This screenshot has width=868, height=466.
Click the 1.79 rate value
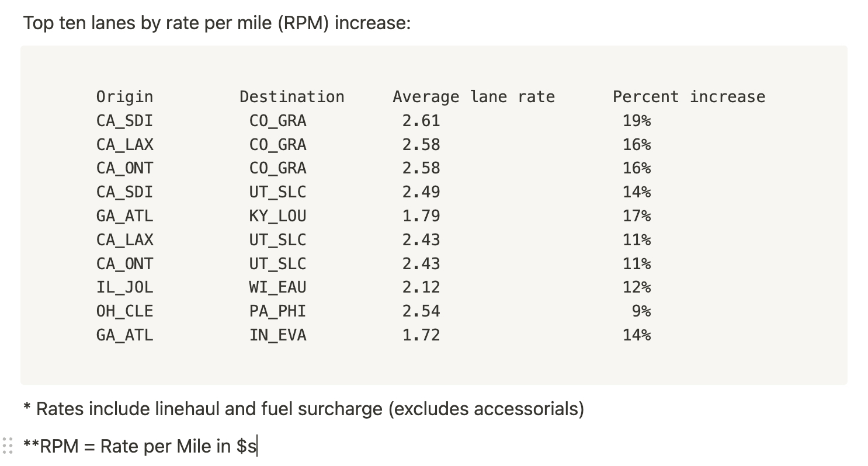click(421, 216)
